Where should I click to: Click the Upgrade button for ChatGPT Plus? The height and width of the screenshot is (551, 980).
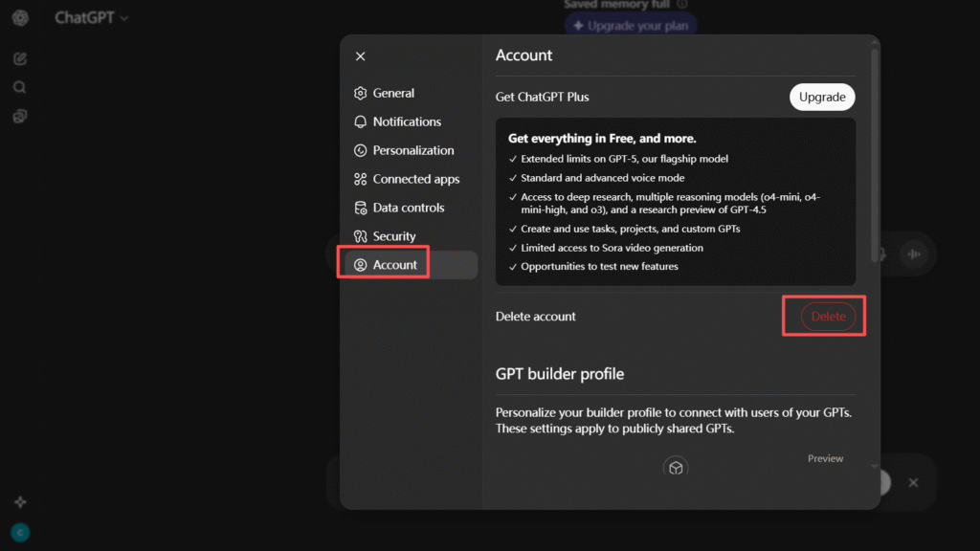coord(822,97)
